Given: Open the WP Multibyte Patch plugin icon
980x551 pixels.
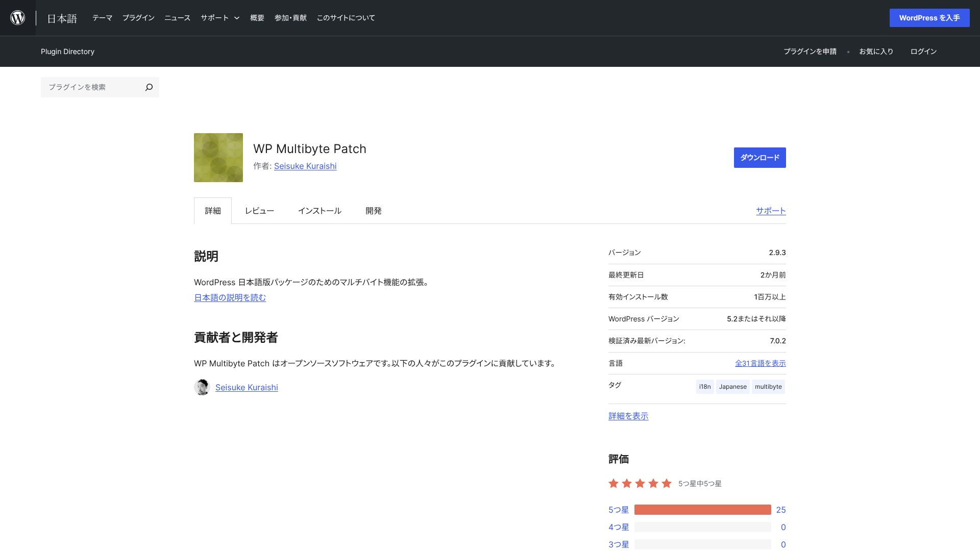Looking at the screenshot, I should click(218, 158).
